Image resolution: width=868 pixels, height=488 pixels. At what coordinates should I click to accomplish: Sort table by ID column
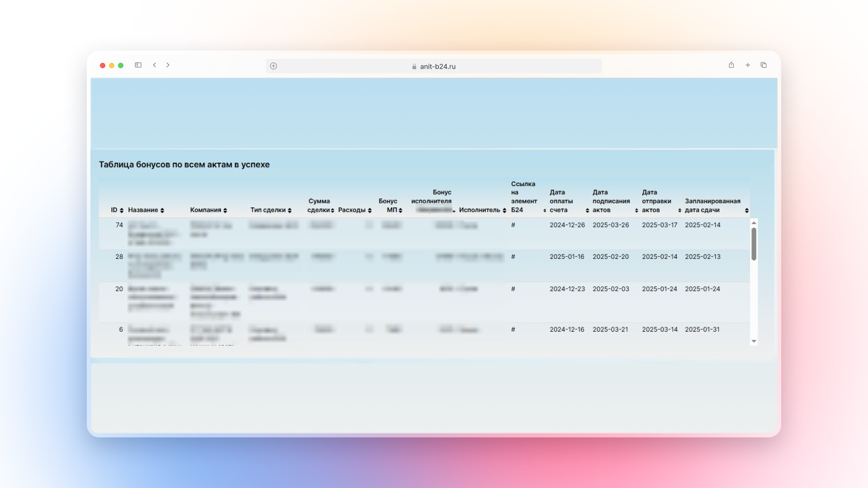(122, 211)
